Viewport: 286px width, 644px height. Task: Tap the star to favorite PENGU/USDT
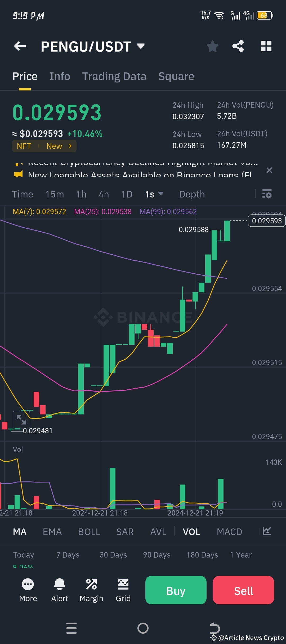(213, 46)
